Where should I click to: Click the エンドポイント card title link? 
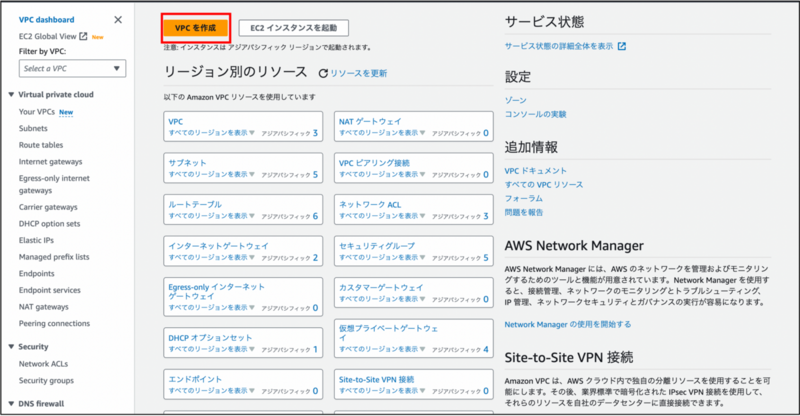195,379
